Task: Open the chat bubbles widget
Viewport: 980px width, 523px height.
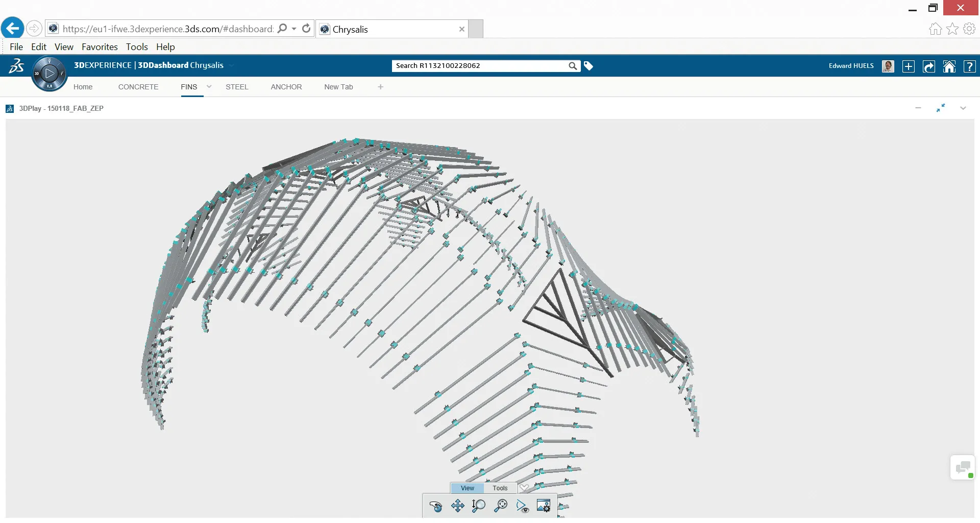Action: 963,467
